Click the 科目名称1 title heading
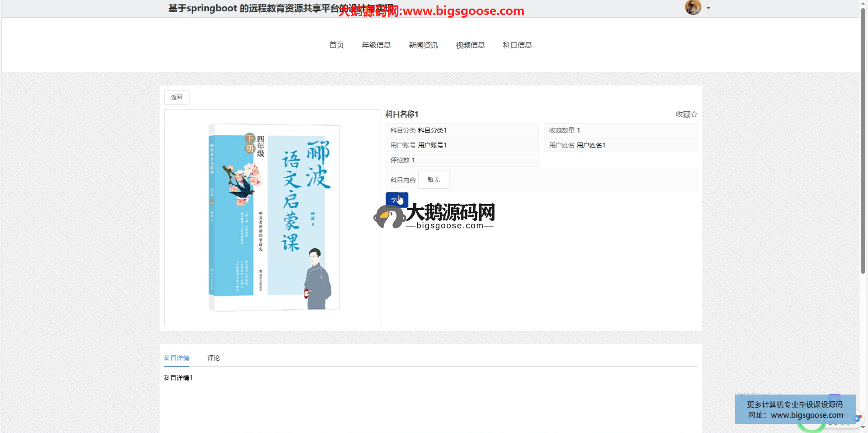Viewport: 868px width, 433px height. pos(401,114)
